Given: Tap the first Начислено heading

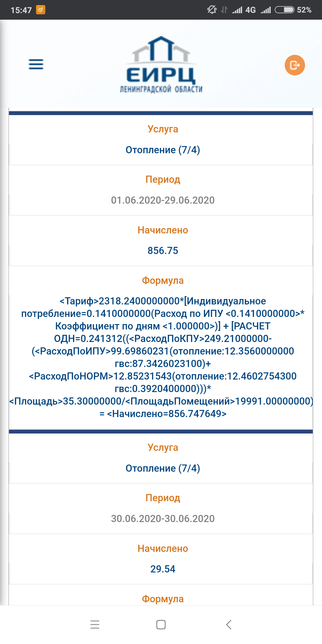Looking at the screenshot, I should (x=163, y=230).
